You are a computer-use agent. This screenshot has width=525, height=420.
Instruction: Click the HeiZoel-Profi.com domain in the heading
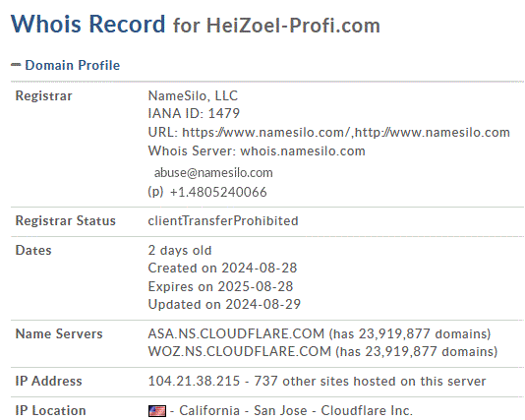(x=293, y=26)
